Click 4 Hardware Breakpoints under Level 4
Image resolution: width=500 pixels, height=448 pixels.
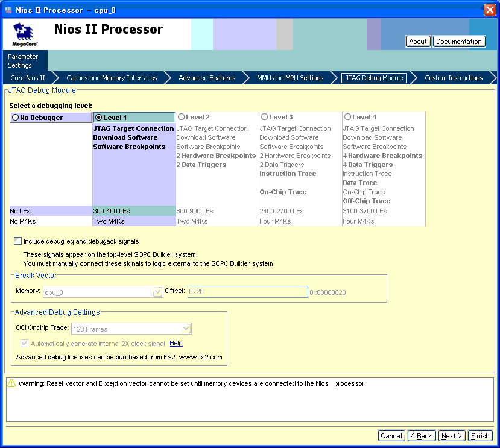382,156
